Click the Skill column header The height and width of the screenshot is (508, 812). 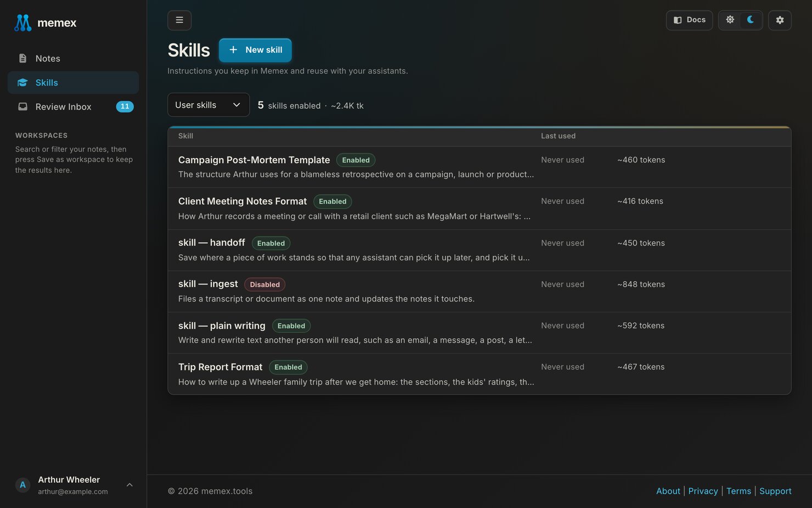185,136
